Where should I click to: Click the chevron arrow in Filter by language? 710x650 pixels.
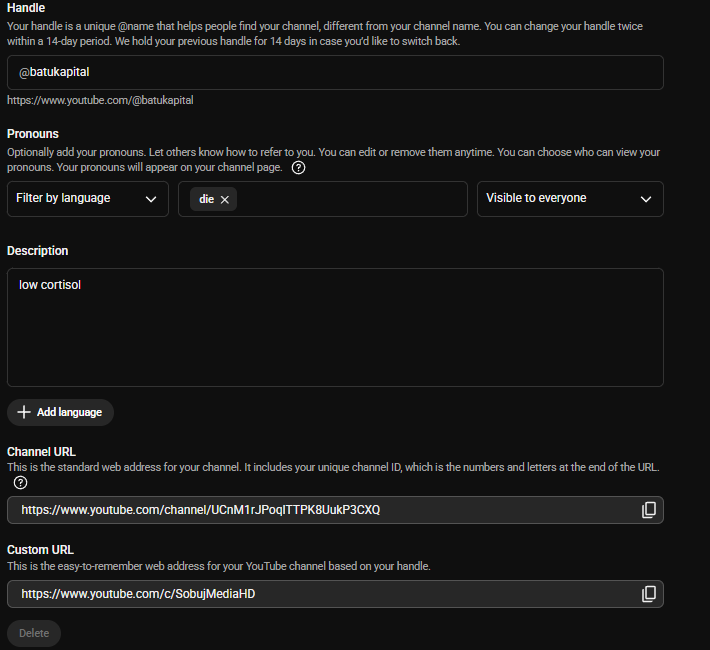coord(151,199)
